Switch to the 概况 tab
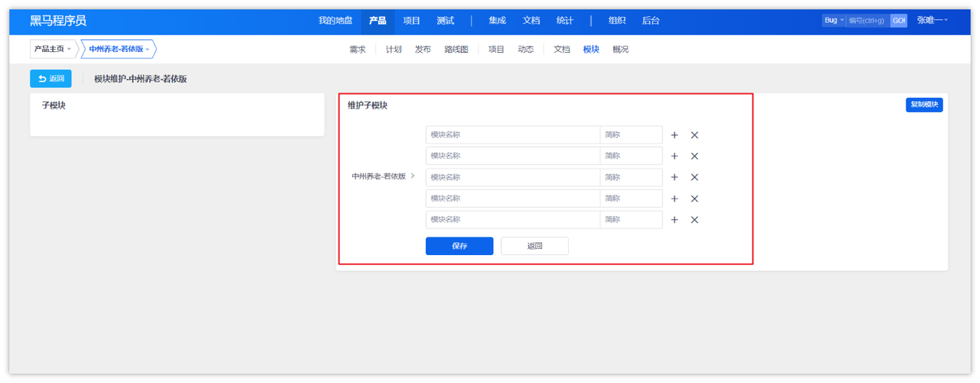 click(x=620, y=49)
